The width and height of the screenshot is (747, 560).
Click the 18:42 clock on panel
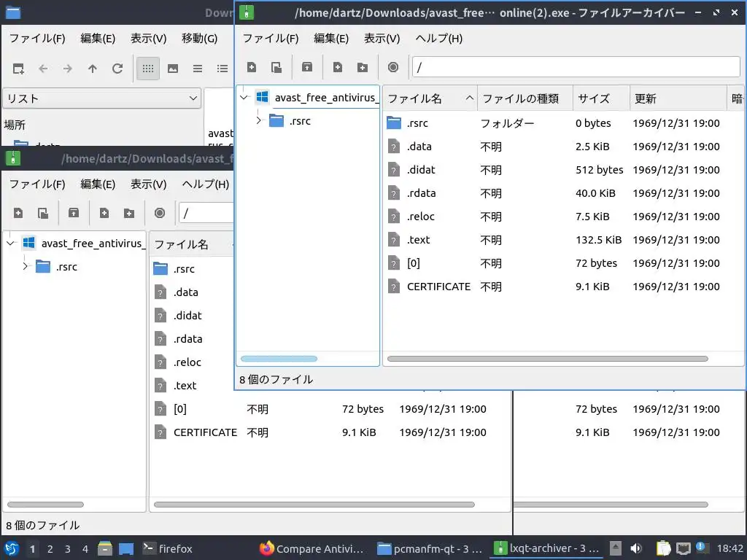tap(729, 548)
